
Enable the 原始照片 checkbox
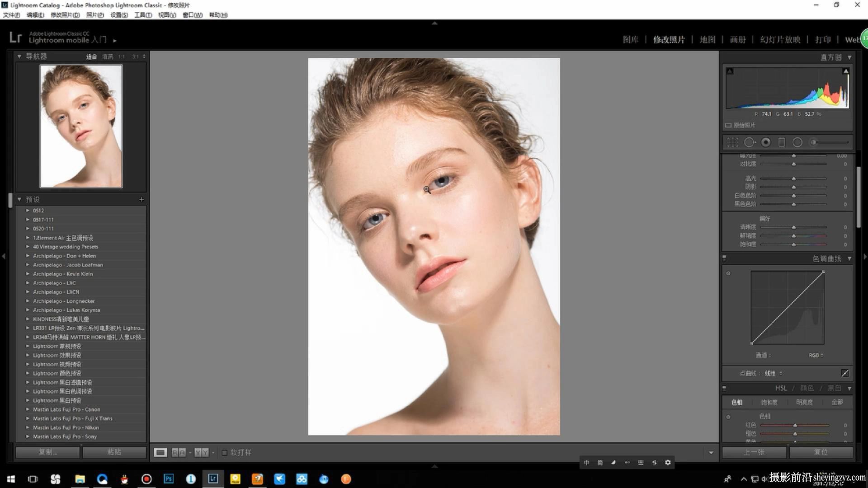728,125
